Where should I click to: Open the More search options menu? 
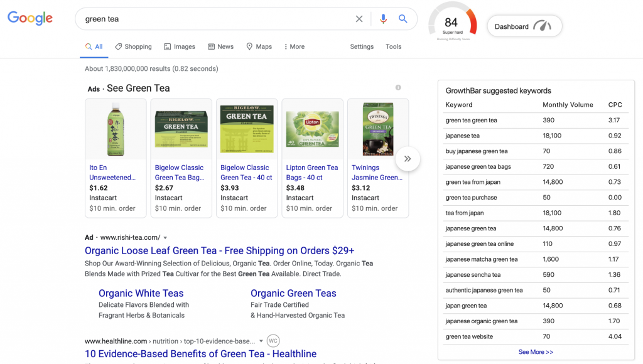(x=294, y=46)
